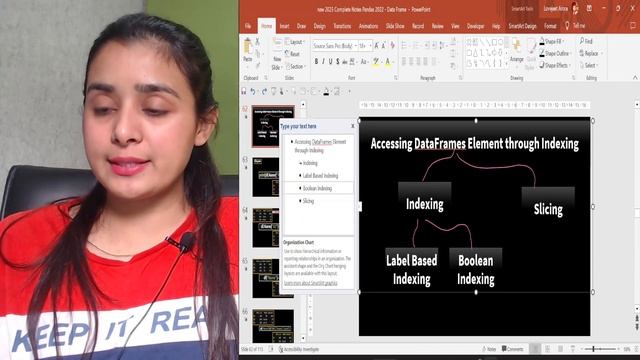
Task: Click Decrease Font Size icon
Action: click(384, 46)
